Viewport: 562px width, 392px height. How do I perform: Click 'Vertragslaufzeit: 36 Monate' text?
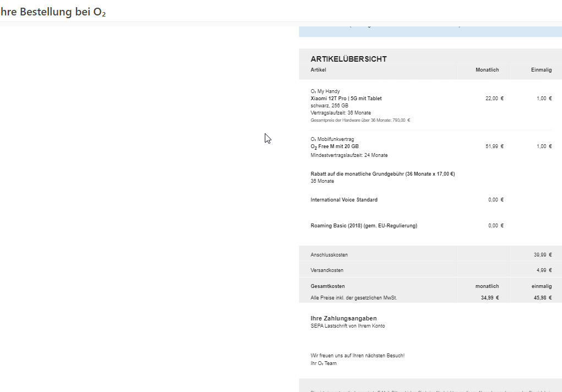click(x=341, y=113)
